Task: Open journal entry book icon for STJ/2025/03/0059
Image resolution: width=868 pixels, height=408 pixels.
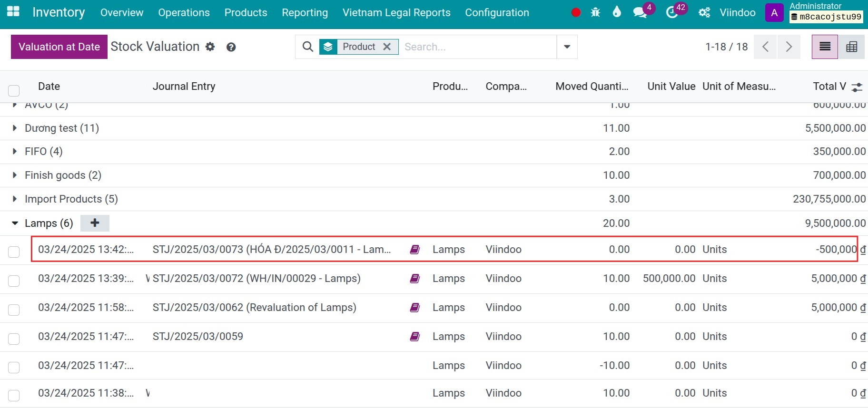Action: tap(415, 336)
